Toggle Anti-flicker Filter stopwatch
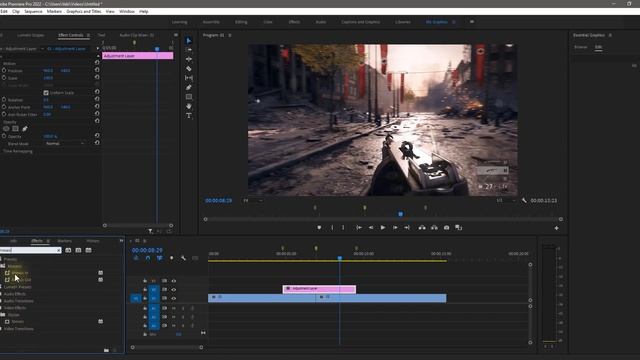 click(4, 114)
